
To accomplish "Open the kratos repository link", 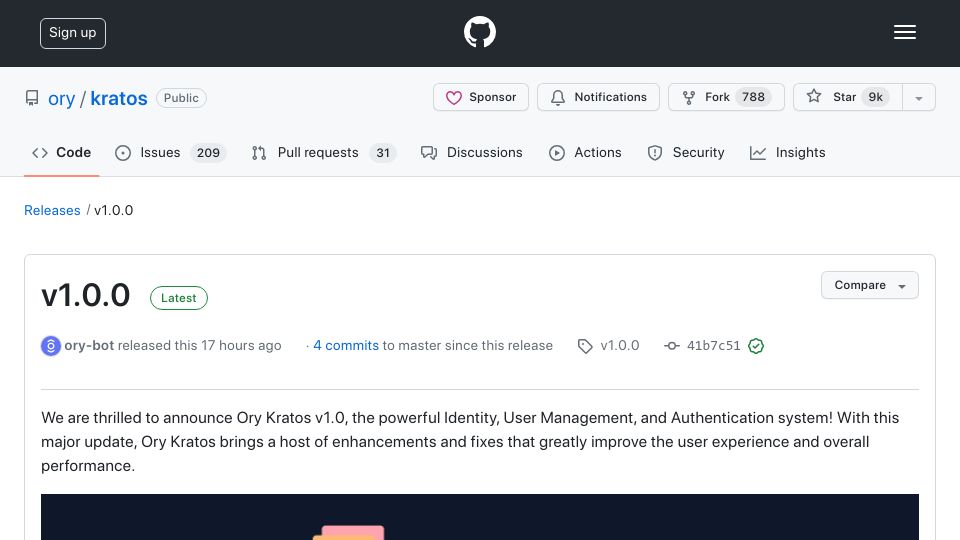I will pos(119,98).
